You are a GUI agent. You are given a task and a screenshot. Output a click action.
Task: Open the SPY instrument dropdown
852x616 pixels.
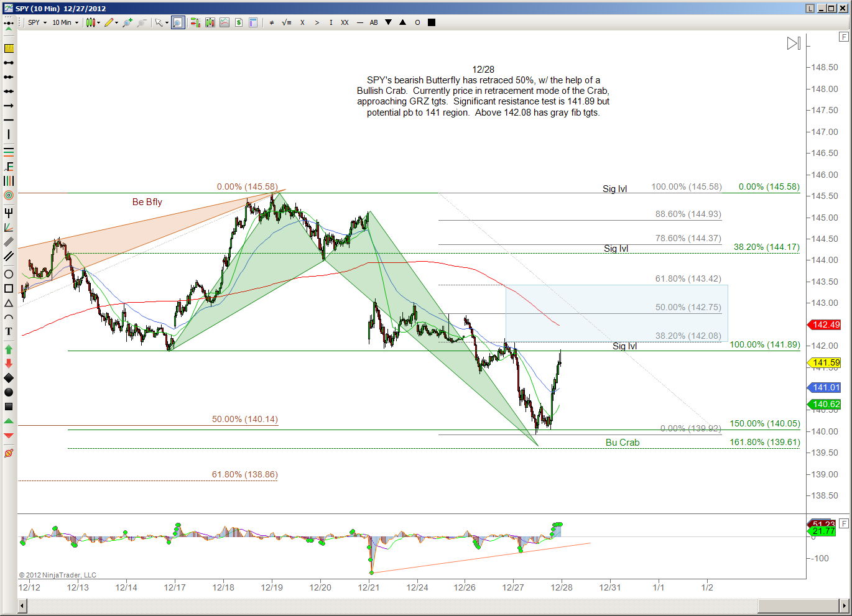click(x=37, y=22)
